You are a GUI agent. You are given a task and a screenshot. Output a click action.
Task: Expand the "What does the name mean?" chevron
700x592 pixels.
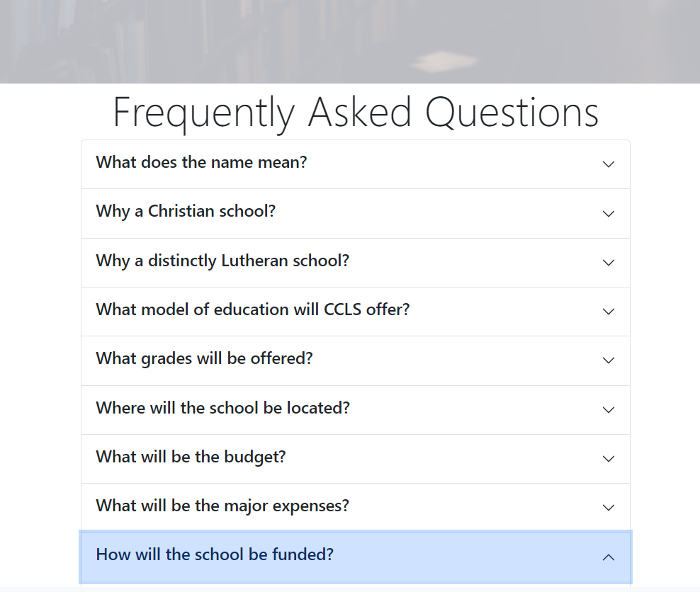609,164
